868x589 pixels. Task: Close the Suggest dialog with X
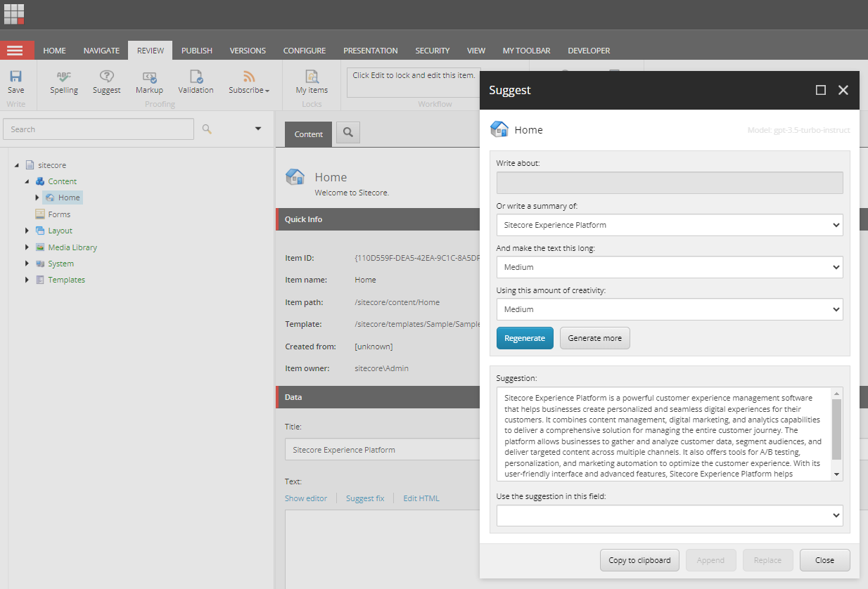click(x=843, y=90)
